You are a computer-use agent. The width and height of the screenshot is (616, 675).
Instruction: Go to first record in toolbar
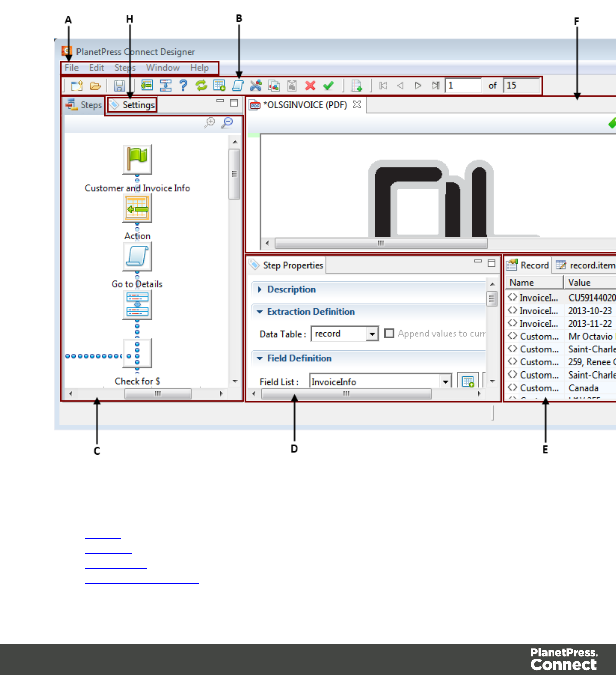point(383,85)
